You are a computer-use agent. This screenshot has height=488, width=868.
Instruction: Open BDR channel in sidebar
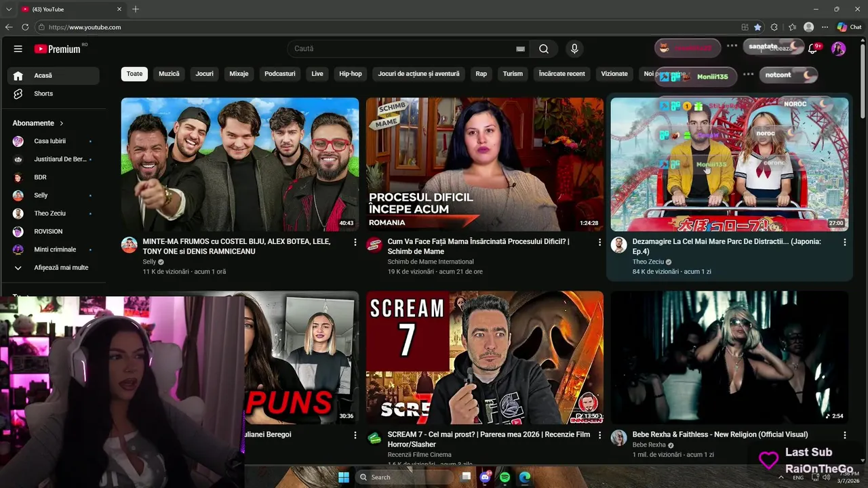[x=54, y=177]
